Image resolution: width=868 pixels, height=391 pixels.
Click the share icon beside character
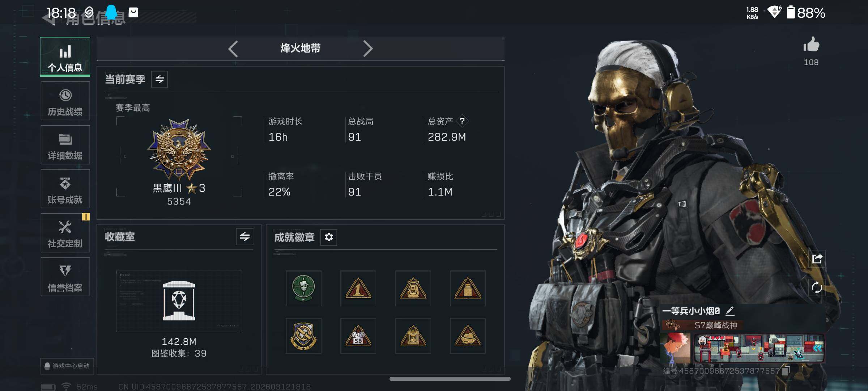817,258
